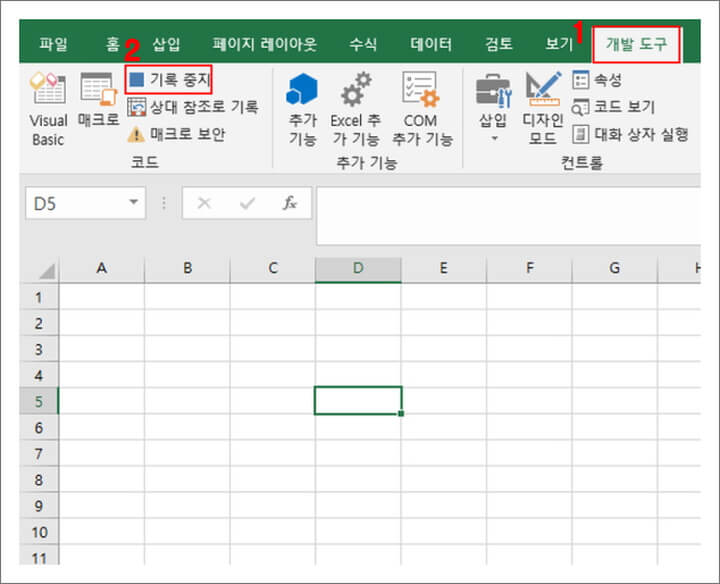Image resolution: width=720 pixels, height=584 pixels.
Task: Click 기록 중지 to stop recording
Action: click(169, 80)
